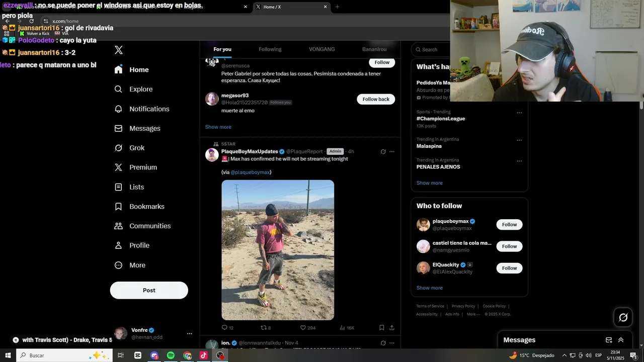644x362 pixels.
Task: Open the Explore search icon in sidebar
Action: pyautogui.click(x=118, y=89)
